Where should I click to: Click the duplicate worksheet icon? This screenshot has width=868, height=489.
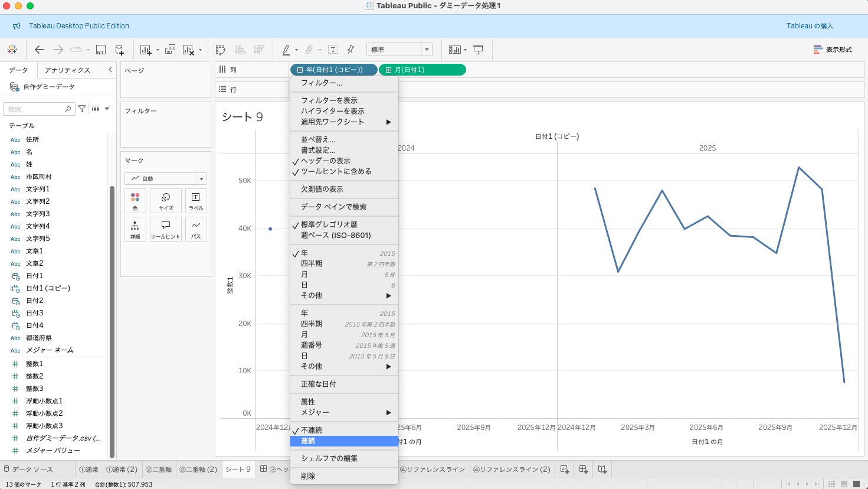point(170,50)
